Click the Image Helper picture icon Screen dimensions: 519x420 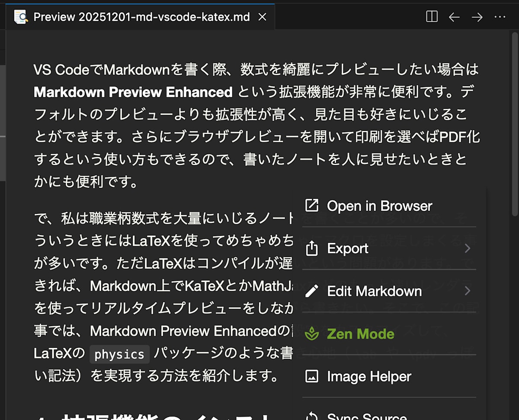pos(311,376)
